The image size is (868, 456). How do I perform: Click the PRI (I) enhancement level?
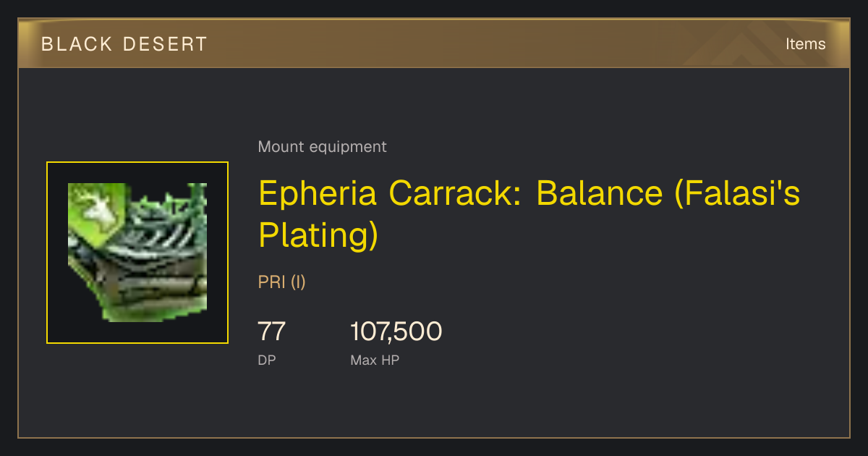coord(282,282)
